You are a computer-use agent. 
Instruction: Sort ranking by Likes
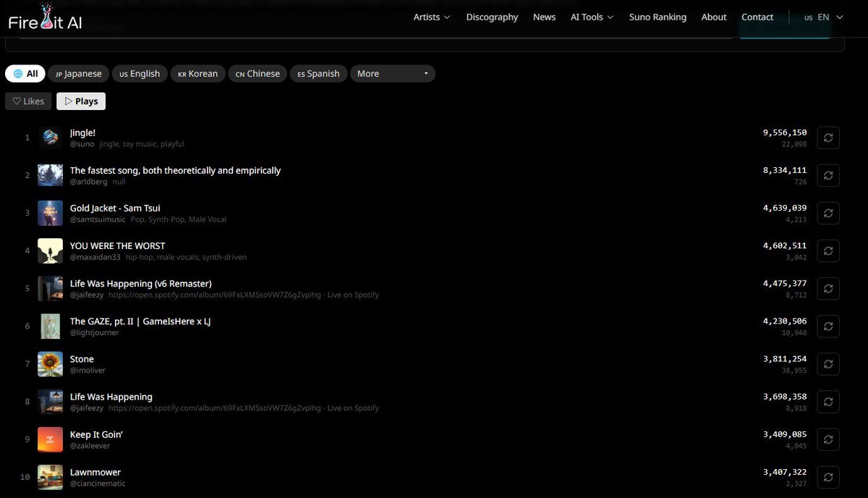(28, 101)
